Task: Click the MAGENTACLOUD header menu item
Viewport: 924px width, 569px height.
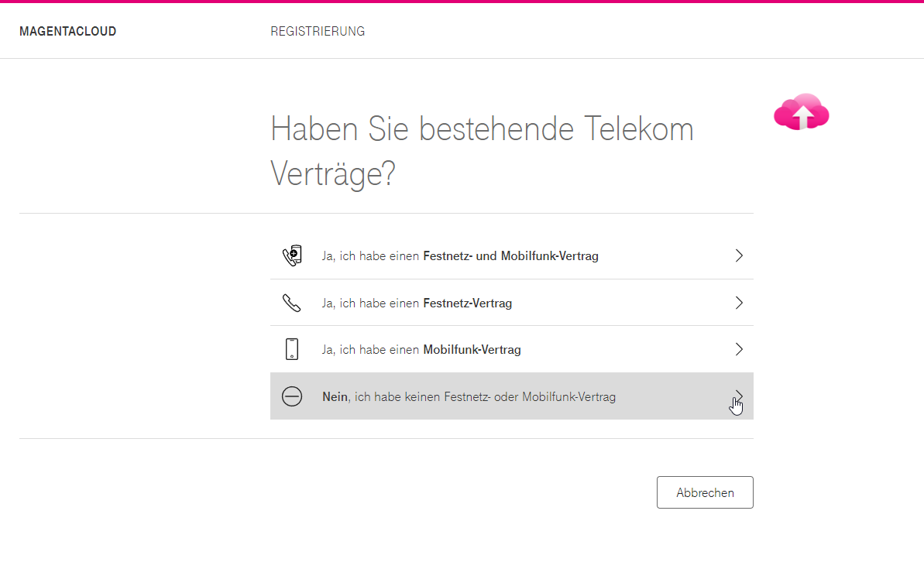Action: tap(68, 31)
